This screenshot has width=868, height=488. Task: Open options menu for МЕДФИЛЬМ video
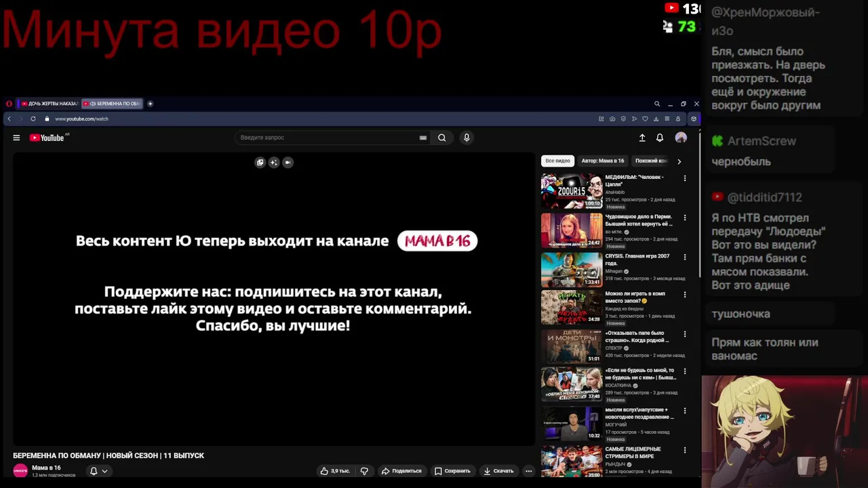click(x=685, y=178)
